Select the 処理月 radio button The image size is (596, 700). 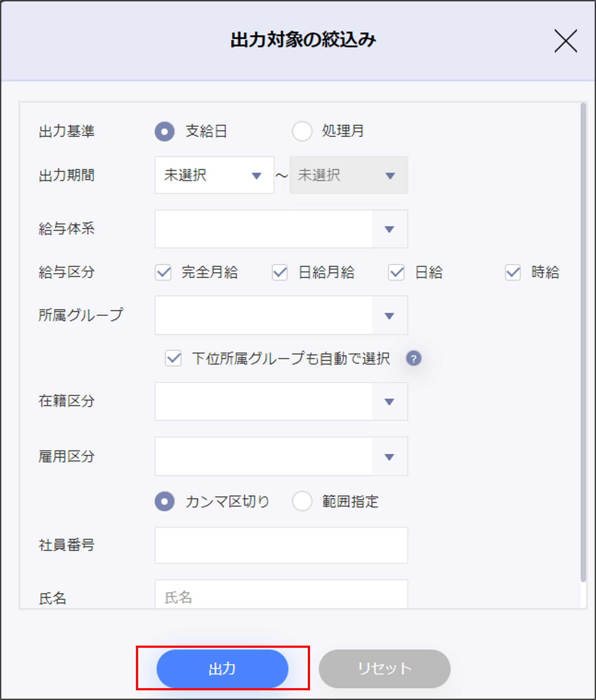tap(302, 131)
